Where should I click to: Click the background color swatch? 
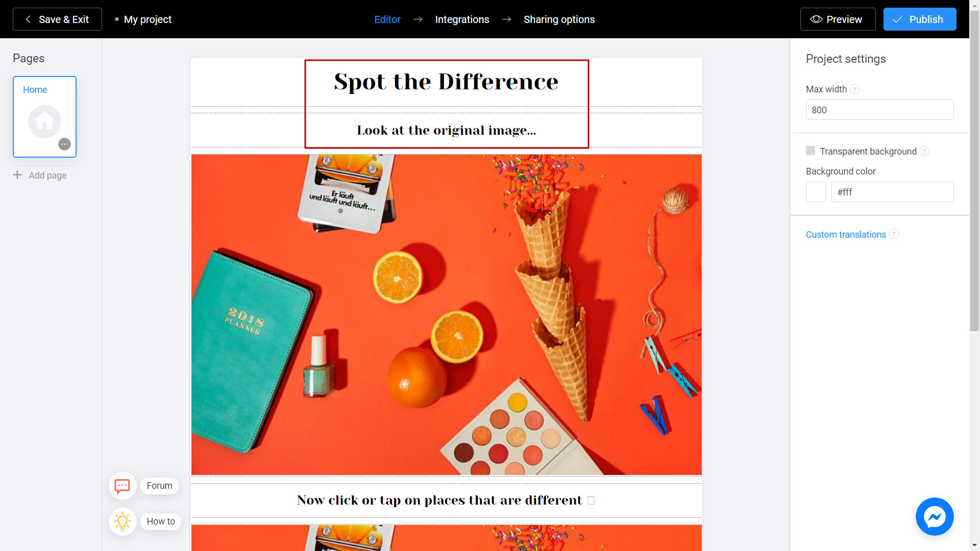[816, 192]
